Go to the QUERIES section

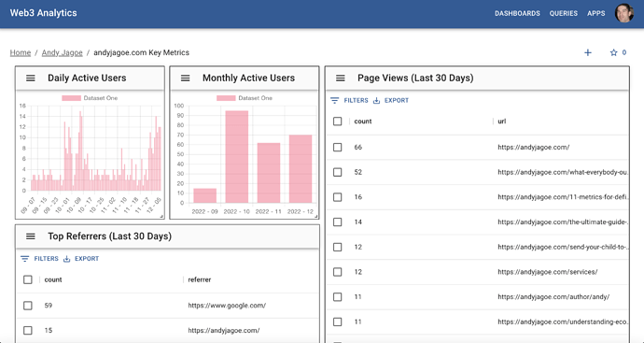click(564, 14)
